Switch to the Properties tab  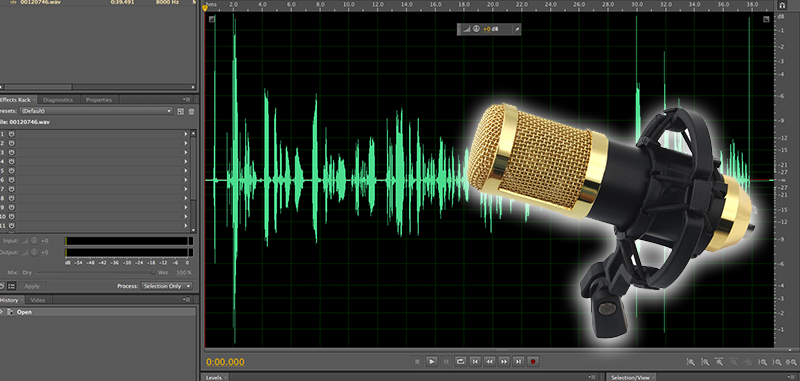(x=98, y=100)
